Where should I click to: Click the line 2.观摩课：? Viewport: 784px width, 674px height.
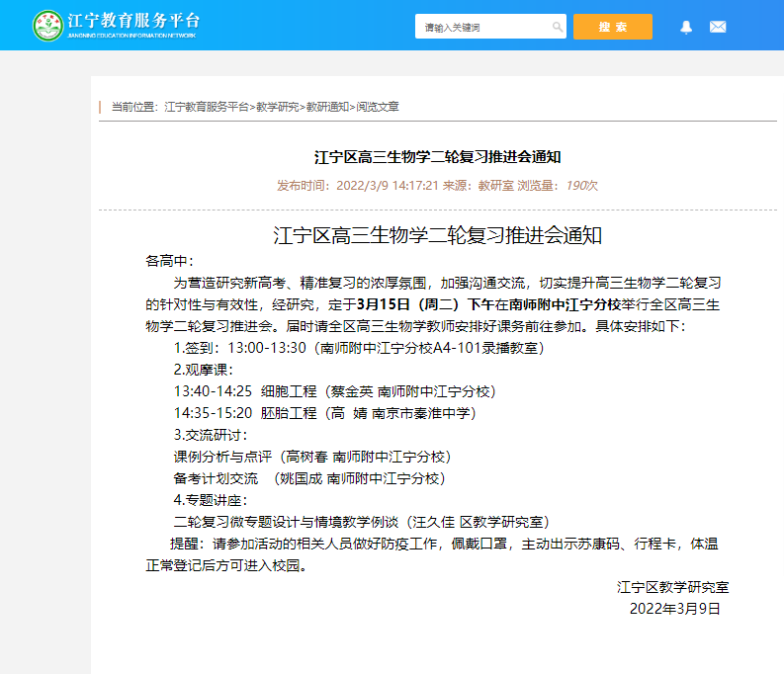[203, 370]
